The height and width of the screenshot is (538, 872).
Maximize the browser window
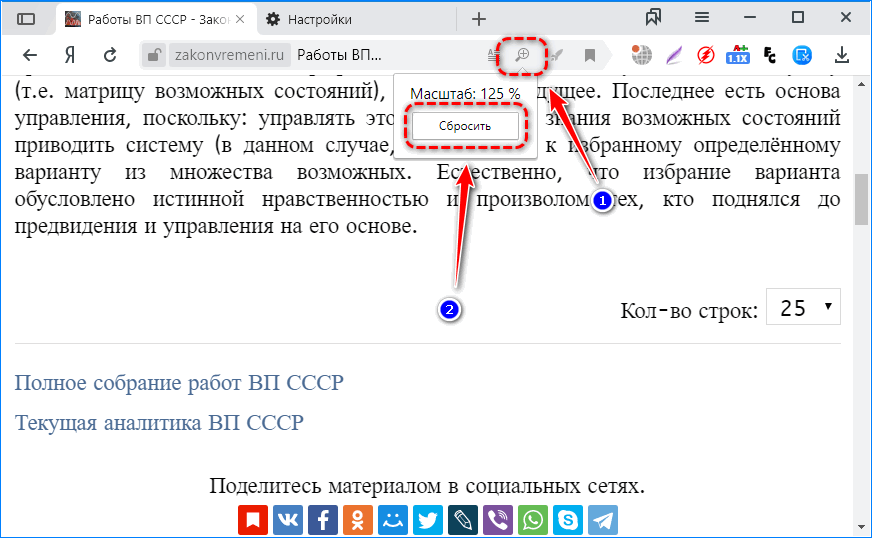(798, 17)
